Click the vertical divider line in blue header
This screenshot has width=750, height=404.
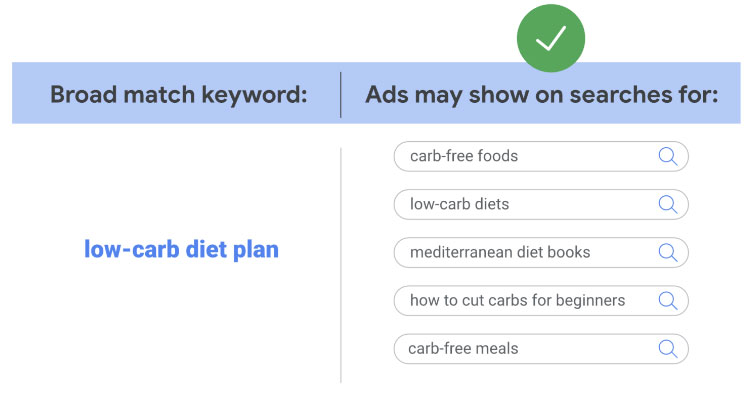[341, 95]
